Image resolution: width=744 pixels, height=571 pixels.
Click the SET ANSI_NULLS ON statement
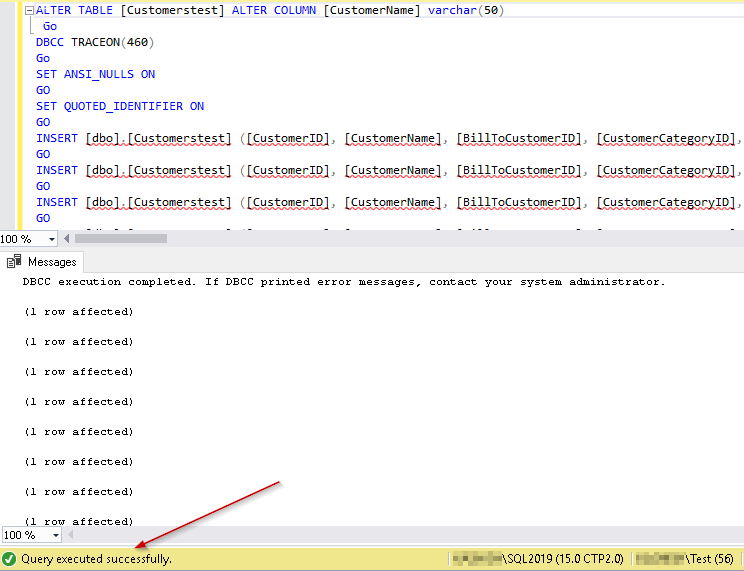pyautogui.click(x=95, y=74)
